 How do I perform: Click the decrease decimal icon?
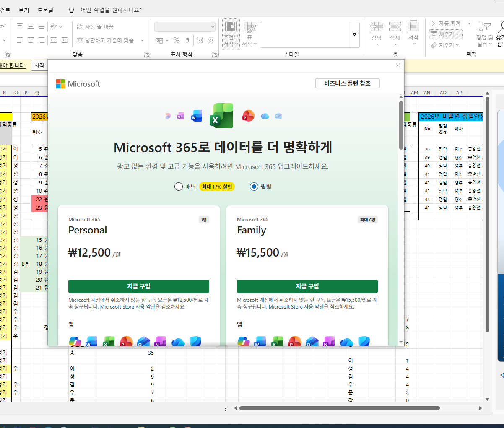210,40
